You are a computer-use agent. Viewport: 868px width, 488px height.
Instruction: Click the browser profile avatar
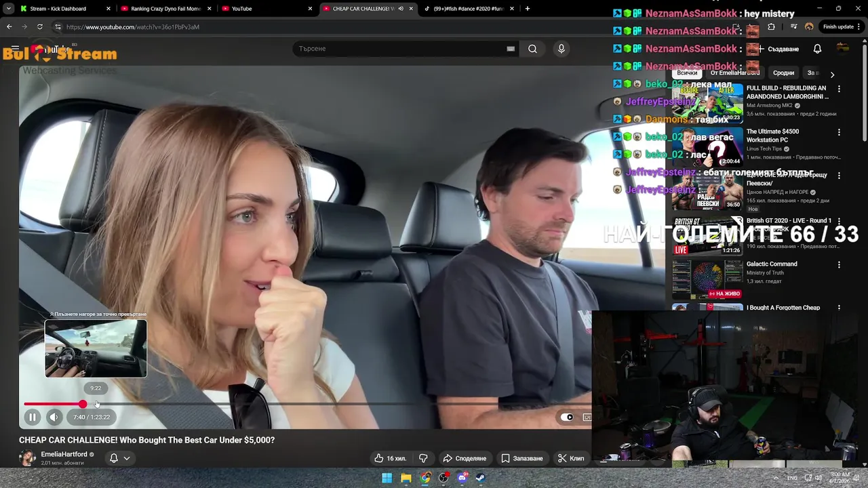pyautogui.click(x=809, y=26)
